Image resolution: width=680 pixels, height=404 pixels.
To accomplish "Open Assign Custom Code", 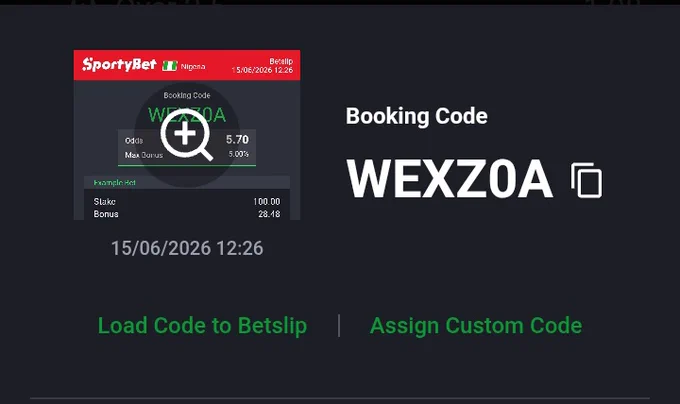I will (476, 326).
